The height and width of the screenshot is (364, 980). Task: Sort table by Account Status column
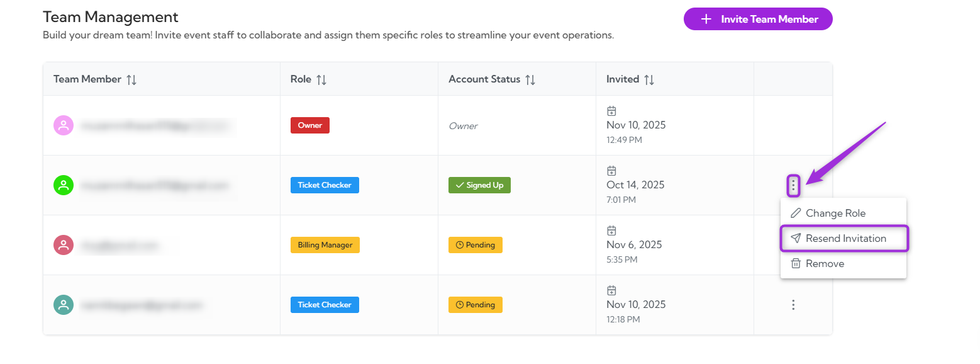530,79
